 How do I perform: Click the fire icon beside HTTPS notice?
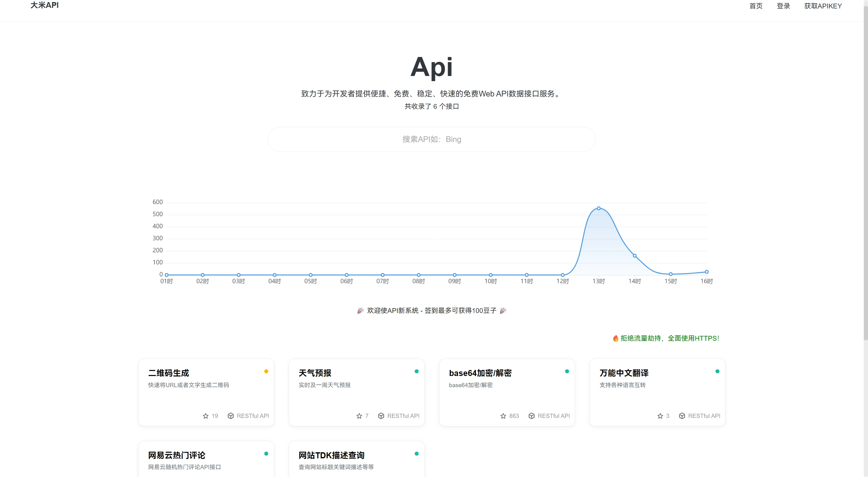click(x=616, y=338)
